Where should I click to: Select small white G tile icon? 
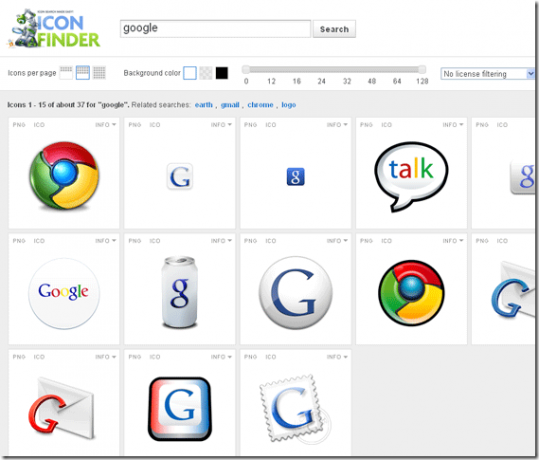tap(180, 177)
